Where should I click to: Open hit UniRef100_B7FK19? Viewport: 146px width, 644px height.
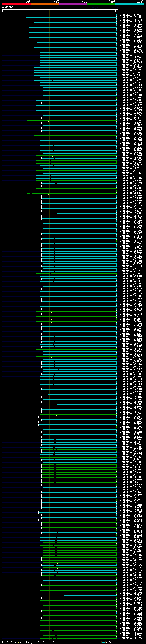[131, 15]
